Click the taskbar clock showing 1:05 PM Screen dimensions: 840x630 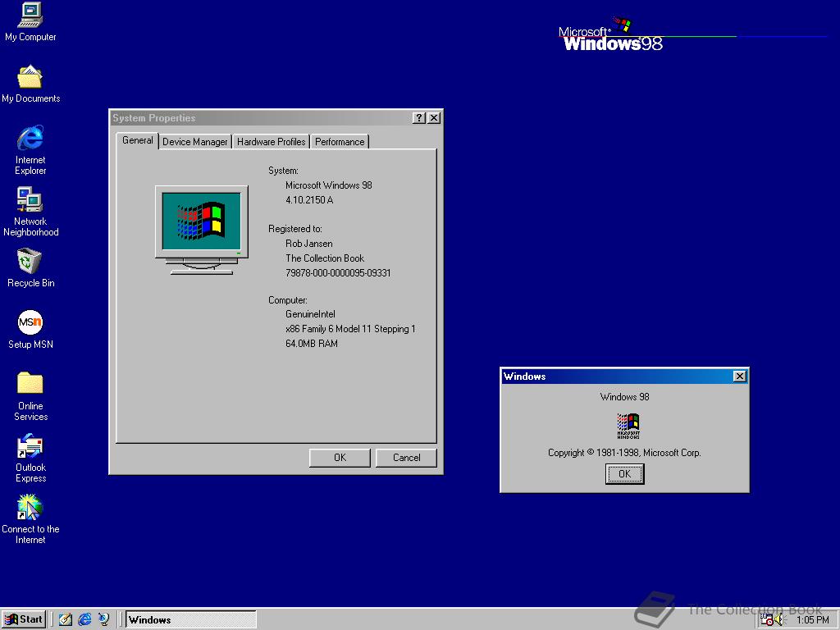pyautogui.click(x=812, y=620)
